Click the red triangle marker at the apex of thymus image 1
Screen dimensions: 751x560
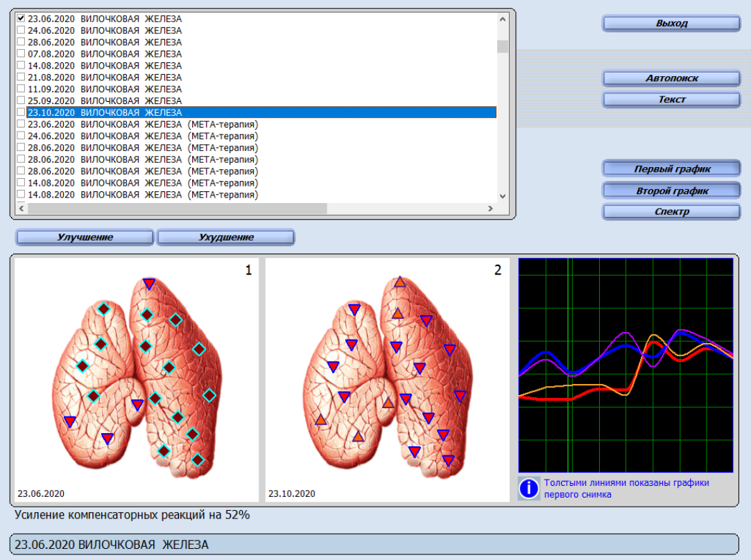[149, 284]
